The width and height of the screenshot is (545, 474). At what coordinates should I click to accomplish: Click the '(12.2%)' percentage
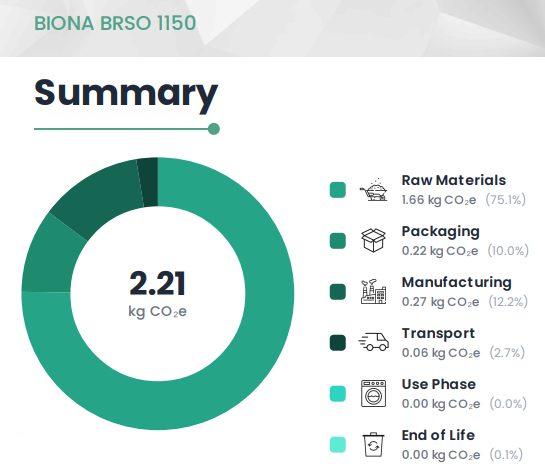tap(508, 302)
